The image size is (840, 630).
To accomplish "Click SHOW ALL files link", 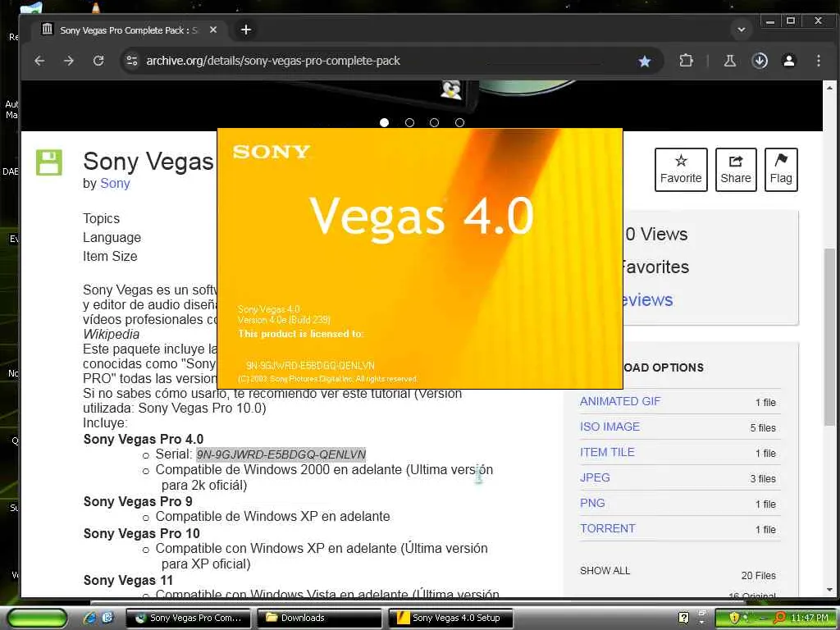I will 605,571.
